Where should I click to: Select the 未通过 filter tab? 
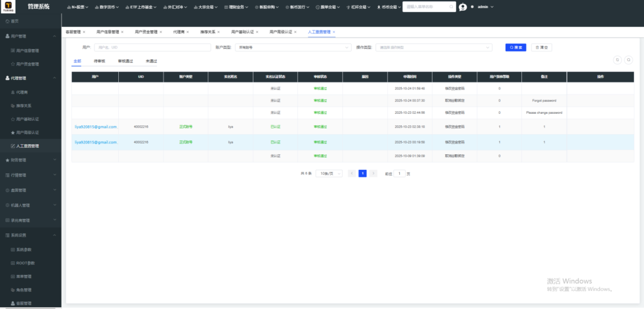(x=151, y=61)
